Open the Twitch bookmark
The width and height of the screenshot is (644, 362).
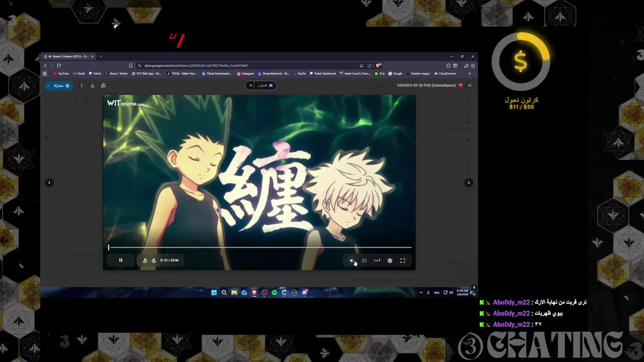pos(95,73)
